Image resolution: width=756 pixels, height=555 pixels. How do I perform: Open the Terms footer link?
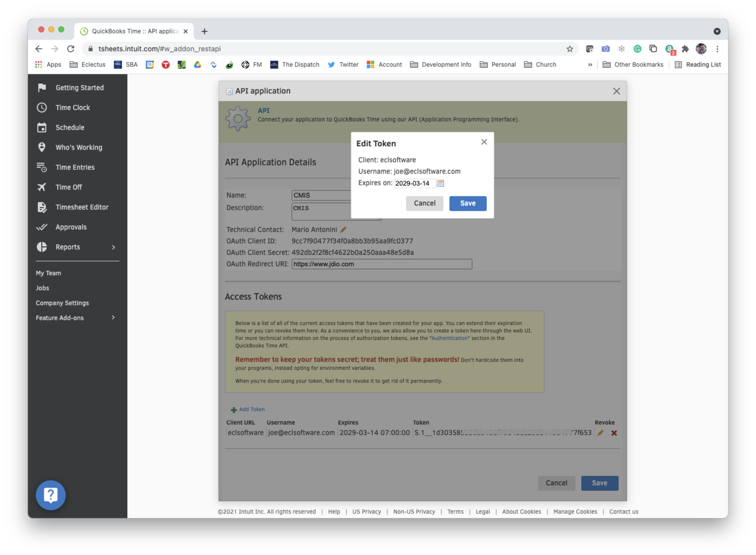pyautogui.click(x=455, y=511)
